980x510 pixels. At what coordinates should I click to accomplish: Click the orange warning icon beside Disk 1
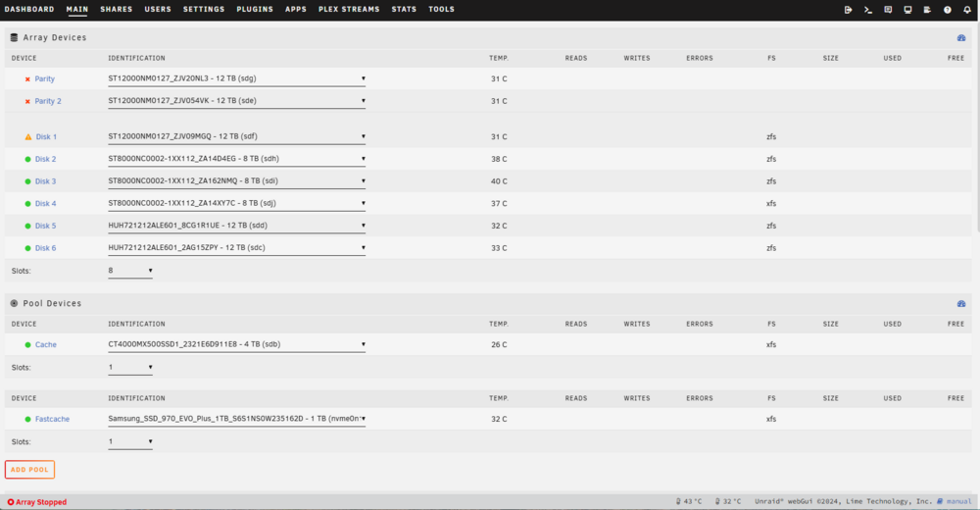pyautogui.click(x=28, y=136)
